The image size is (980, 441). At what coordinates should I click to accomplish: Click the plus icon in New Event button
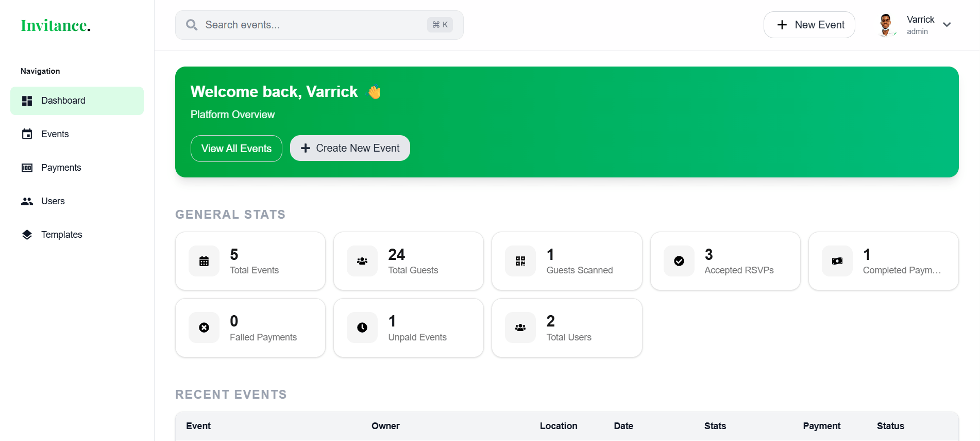[782, 25]
